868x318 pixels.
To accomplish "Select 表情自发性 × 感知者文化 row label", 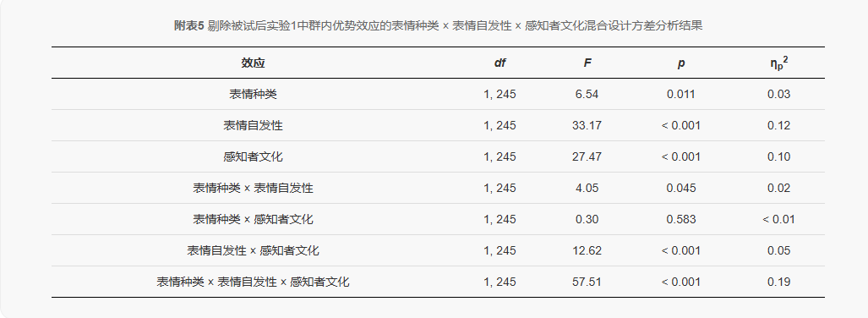I will pos(253,251).
